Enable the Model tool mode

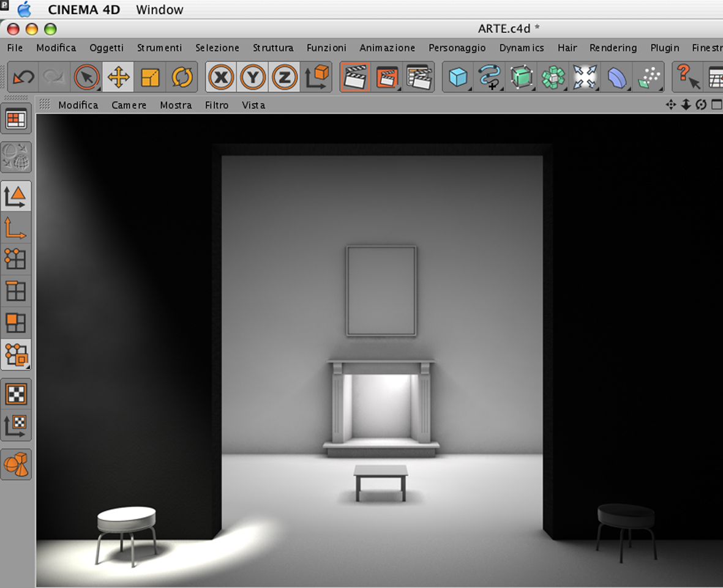click(x=16, y=197)
